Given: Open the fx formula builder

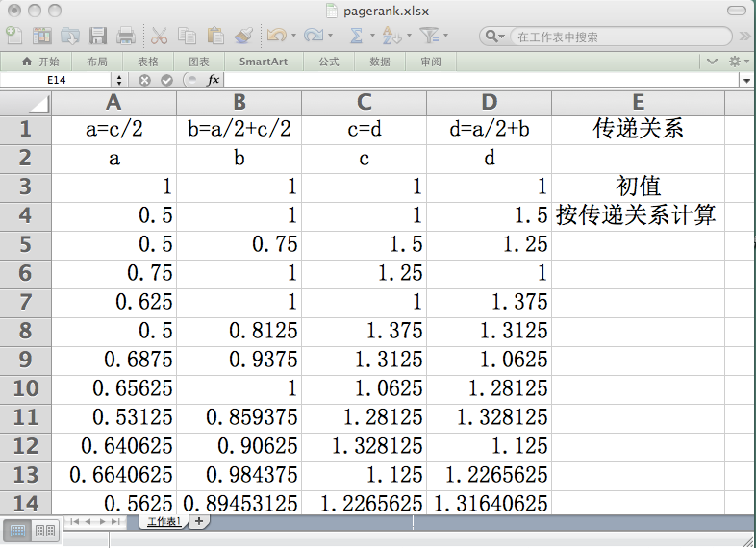Looking at the screenshot, I should (x=214, y=80).
